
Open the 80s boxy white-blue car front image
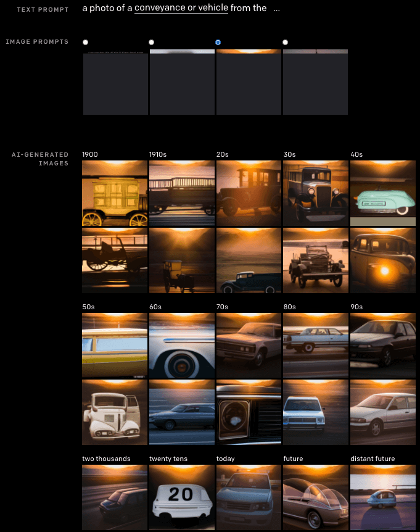[x=316, y=412]
